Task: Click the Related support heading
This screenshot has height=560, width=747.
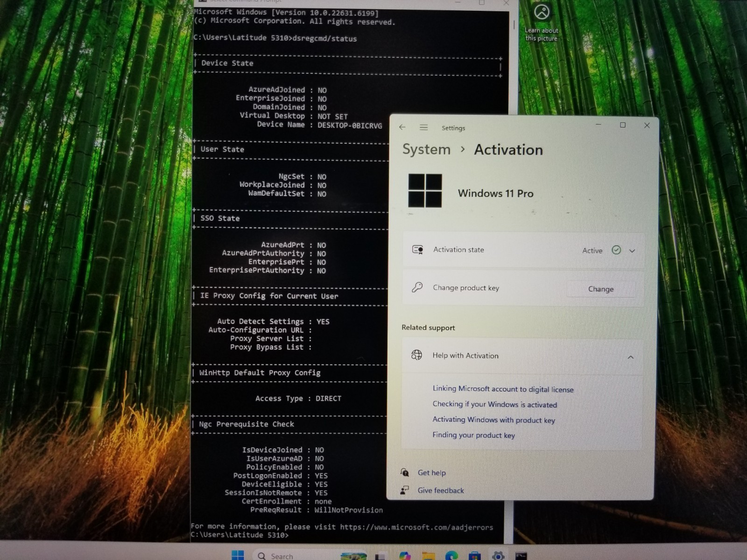Action: (x=428, y=328)
